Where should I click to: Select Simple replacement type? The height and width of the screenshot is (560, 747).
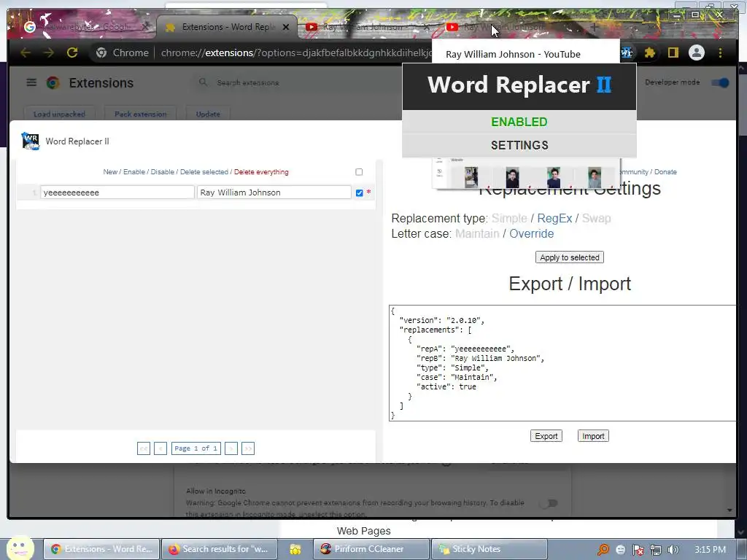click(x=509, y=218)
